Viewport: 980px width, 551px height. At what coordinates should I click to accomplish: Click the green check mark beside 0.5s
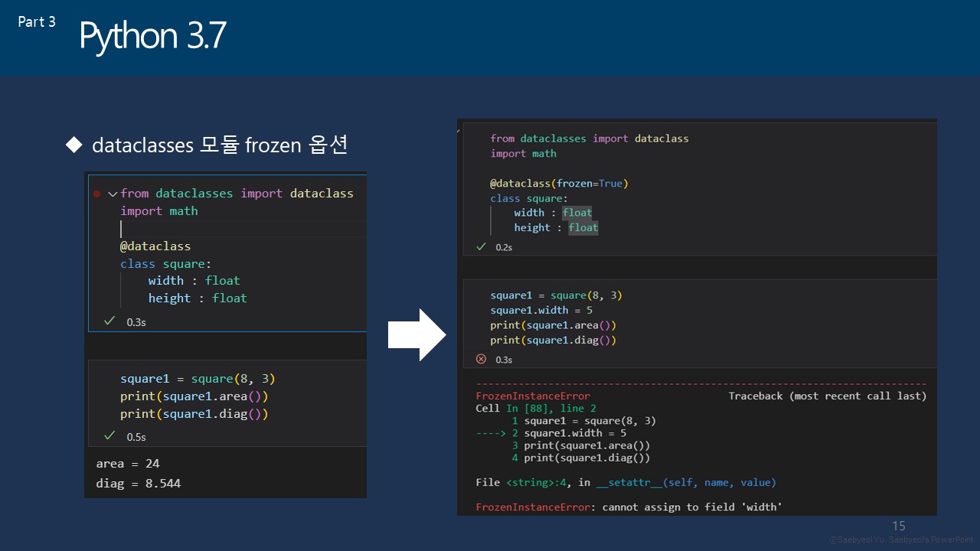pyautogui.click(x=109, y=435)
